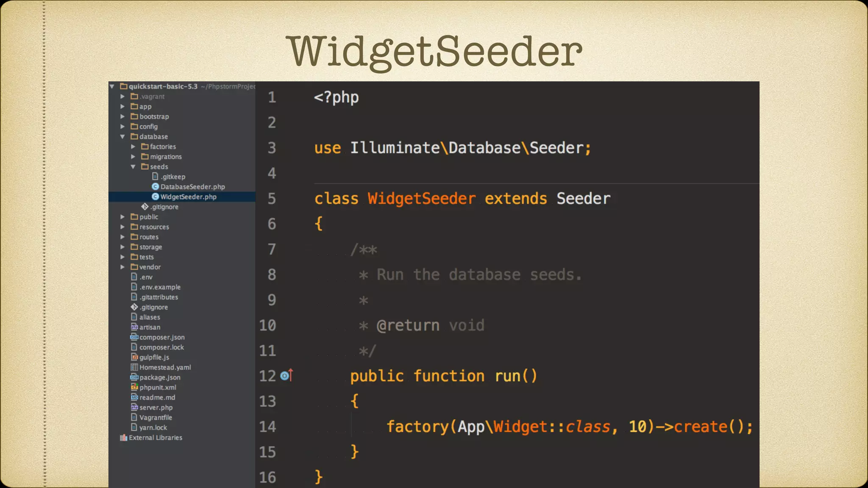Expand the public folder arrow
Screen dimensions: 868x488
click(122, 217)
